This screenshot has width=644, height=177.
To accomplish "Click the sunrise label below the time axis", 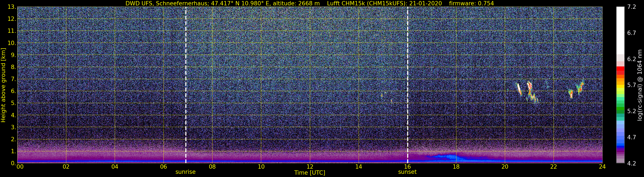I will (186, 172).
